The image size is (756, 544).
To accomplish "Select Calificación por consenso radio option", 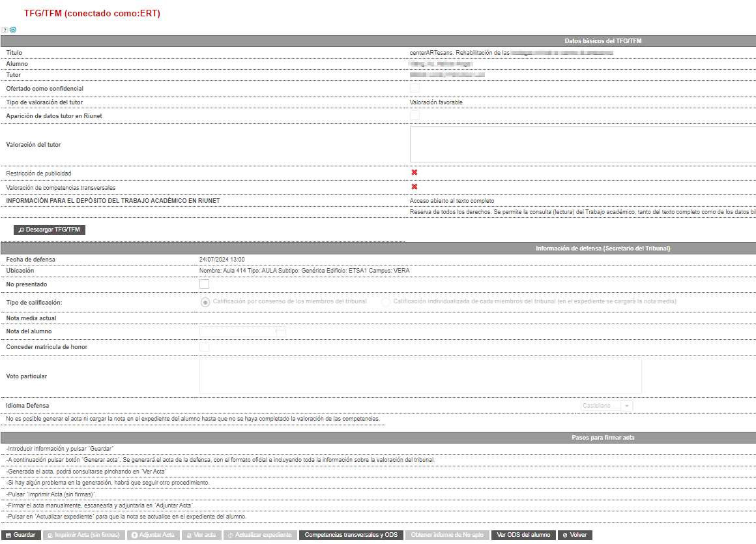I will point(205,302).
